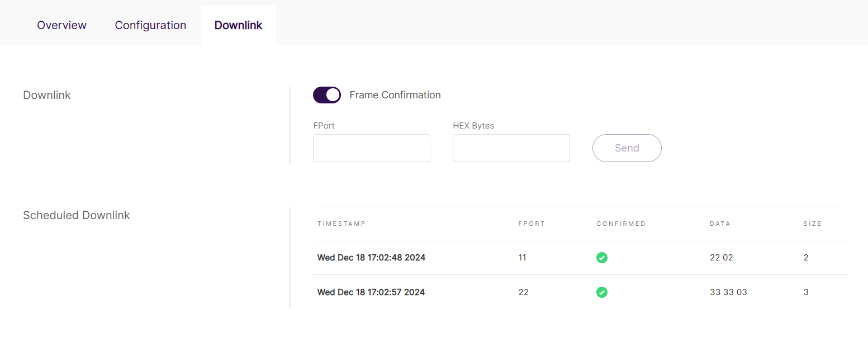The width and height of the screenshot is (868, 337).
Task: Click size value 2 in first row
Action: [806, 258]
